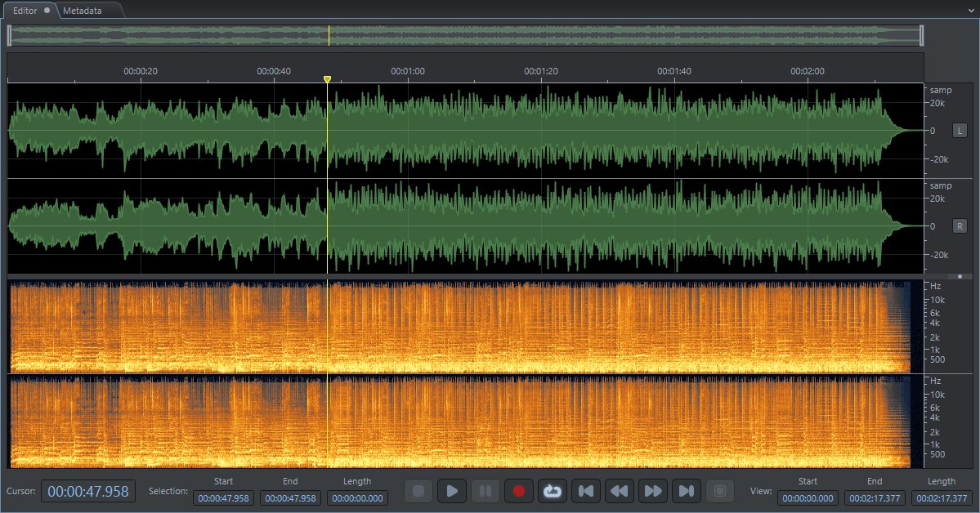
Task: Click the Fast Forward button
Action: point(652,491)
